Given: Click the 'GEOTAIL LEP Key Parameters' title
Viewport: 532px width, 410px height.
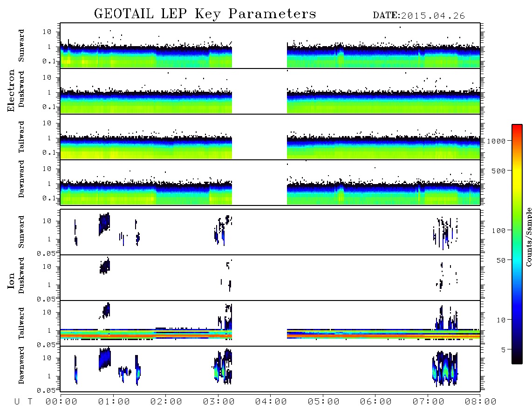Looking at the screenshot, I should point(205,14).
